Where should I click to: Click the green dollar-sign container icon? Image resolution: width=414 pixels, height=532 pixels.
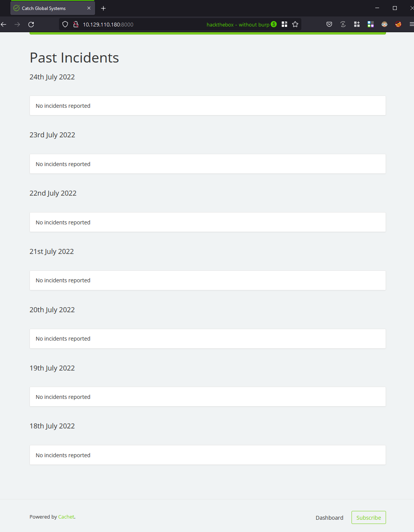coord(274,25)
